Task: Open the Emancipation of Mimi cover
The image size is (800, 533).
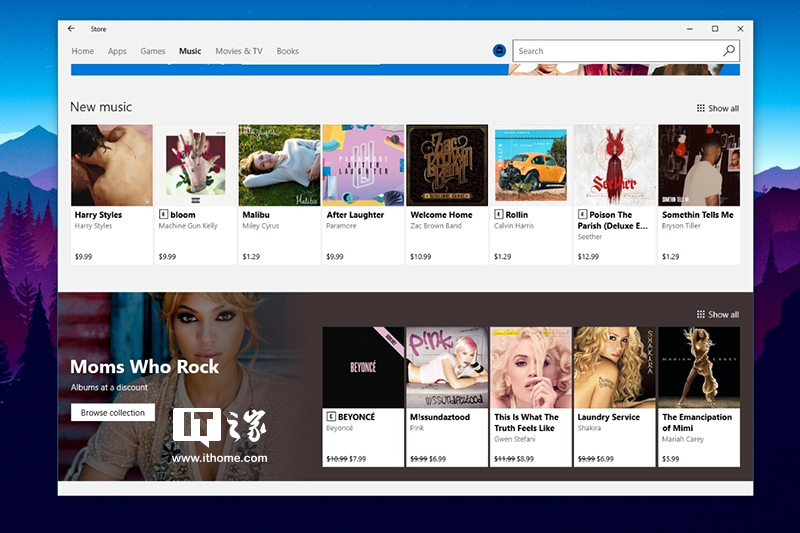Action: (699, 367)
